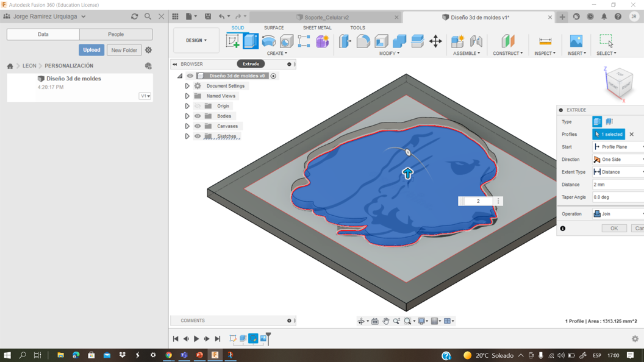Click the New Folder button
The height and width of the screenshot is (362, 644).
(124, 50)
